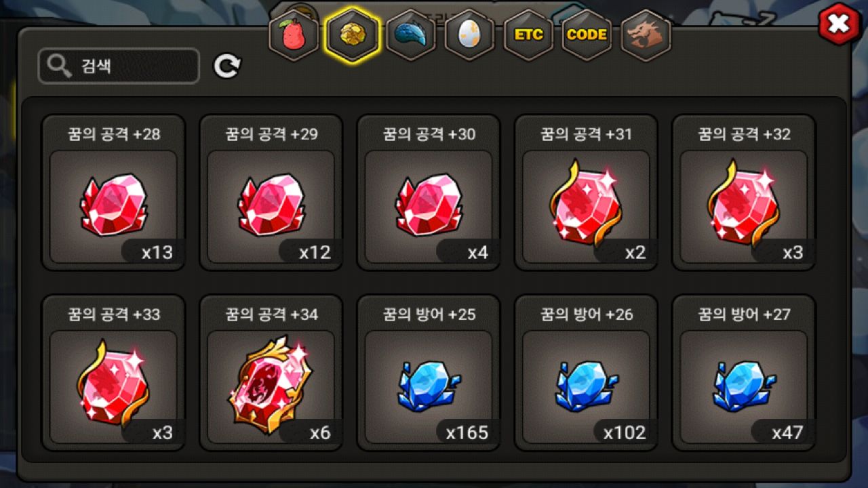Image resolution: width=868 pixels, height=488 pixels.
Task: Open the red fruit category tab
Action: [x=294, y=35]
